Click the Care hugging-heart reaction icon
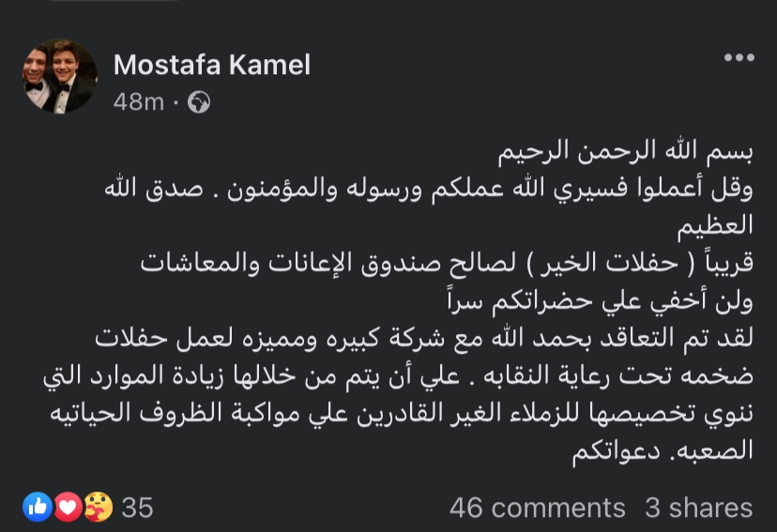Viewport: 777px width, 532px height. (x=97, y=508)
